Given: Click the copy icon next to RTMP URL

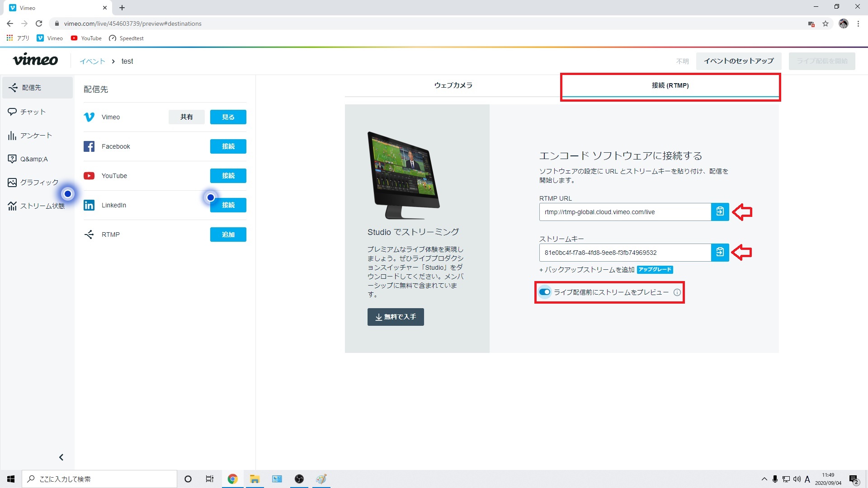Looking at the screenshot, I should 720,212.
